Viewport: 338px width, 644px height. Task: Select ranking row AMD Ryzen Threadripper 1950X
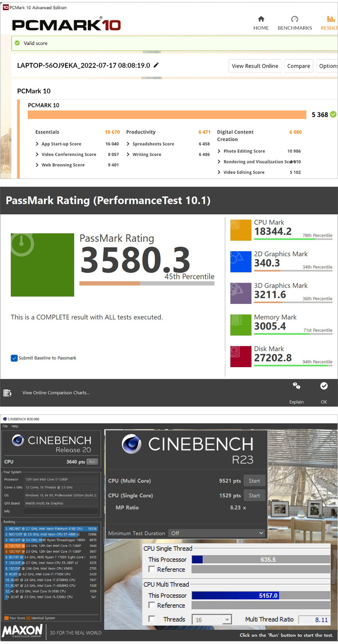pyautogui.click(x=51, y=540)
